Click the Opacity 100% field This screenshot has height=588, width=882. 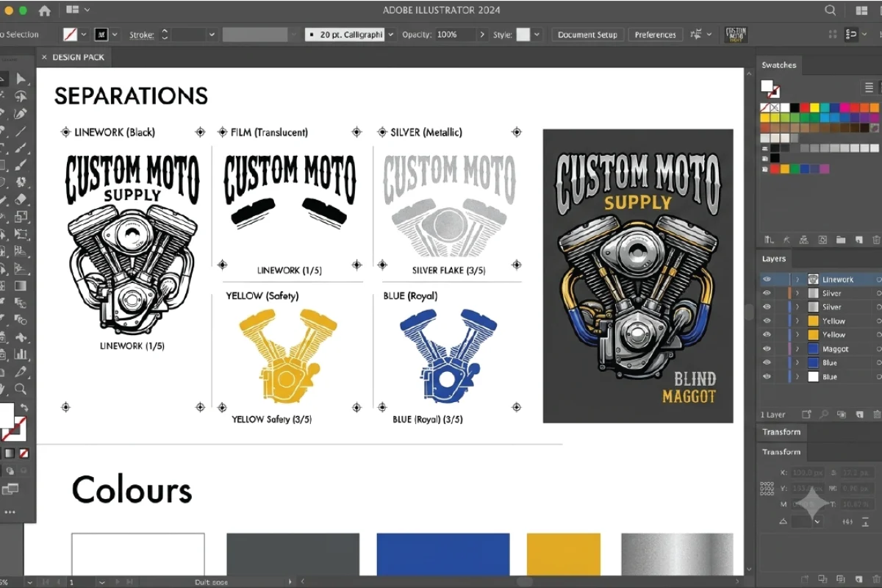tap(456, 35)
